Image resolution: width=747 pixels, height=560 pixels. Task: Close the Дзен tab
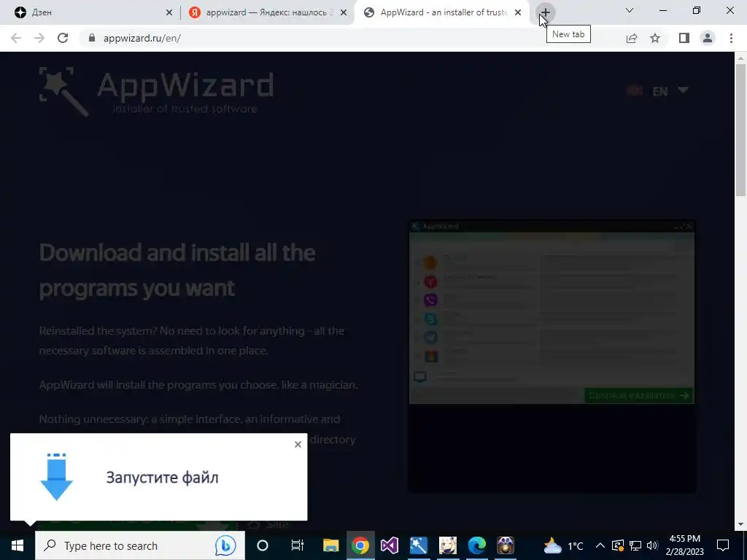pyautogui.click(x=169, y=12)
